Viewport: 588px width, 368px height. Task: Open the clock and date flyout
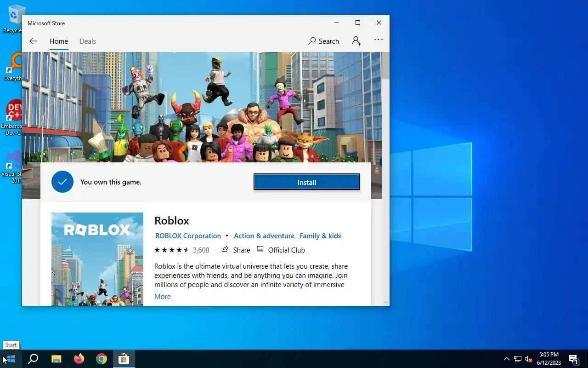(549, 359)
